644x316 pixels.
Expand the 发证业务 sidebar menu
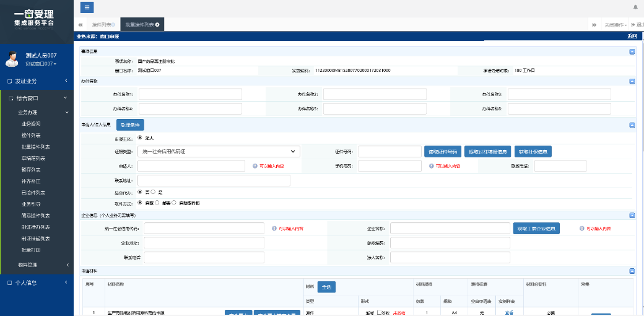click(x=37, y=81)
